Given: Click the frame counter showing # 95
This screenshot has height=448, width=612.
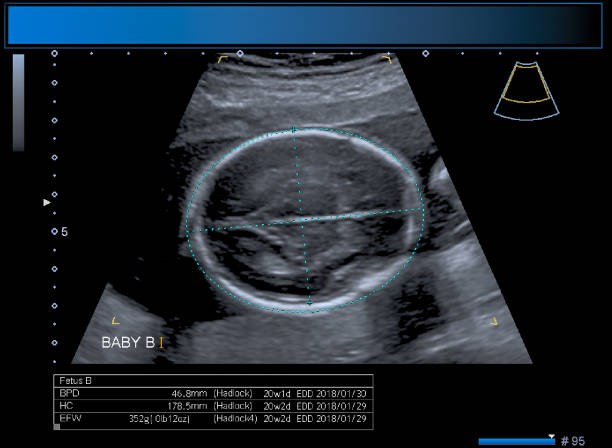Looking at the screenshot, I should point(572,440).
